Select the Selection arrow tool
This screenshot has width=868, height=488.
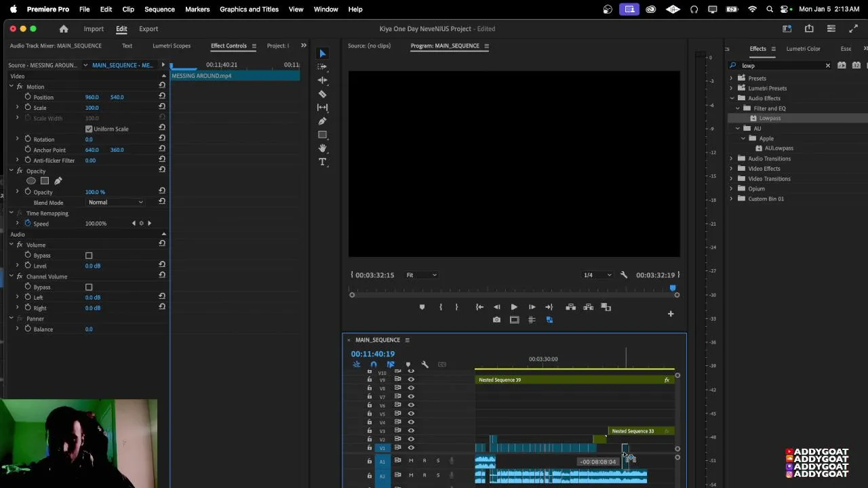point(323,54)
